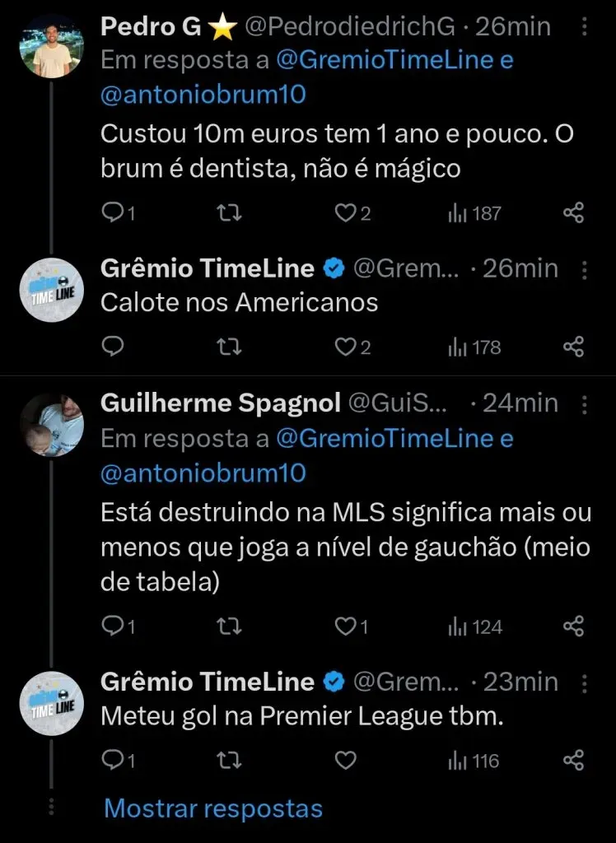Open more options on "Calote nos Americanos" tweet
Image resolution: width=616 pixels, height=843 pixels.
584,269
